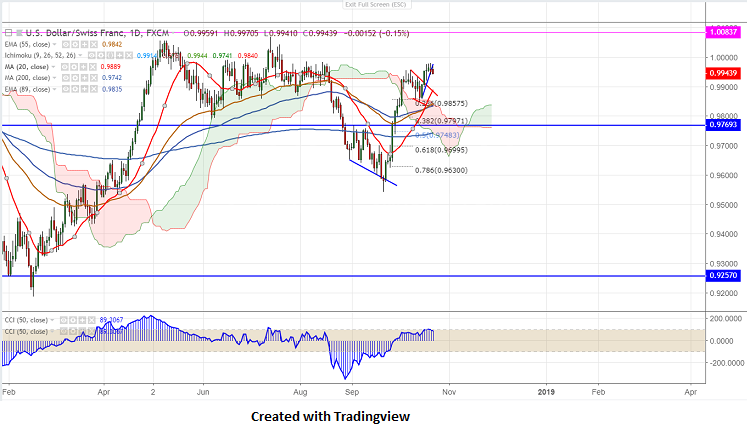Click the red 0.99439 current price label
The width and height of the screenshot is (747, 429).
tap(723, 73)
